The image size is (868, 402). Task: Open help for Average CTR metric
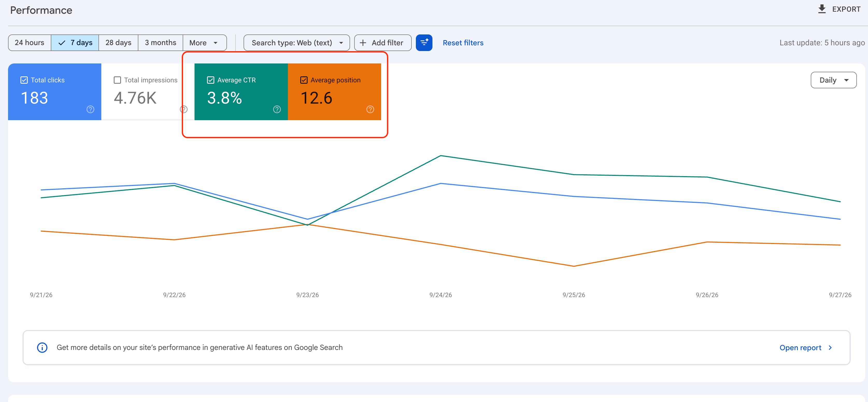(x=277, y=109)
